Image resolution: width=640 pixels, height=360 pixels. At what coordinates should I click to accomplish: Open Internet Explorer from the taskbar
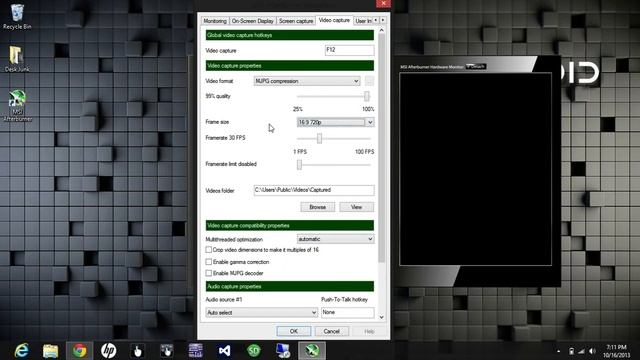point(21,351)
